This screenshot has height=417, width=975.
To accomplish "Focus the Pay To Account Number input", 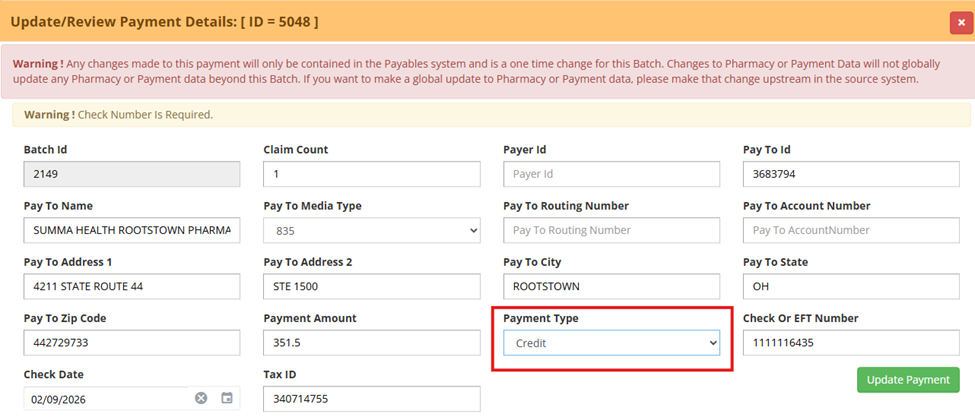I will tap(851, 230).
